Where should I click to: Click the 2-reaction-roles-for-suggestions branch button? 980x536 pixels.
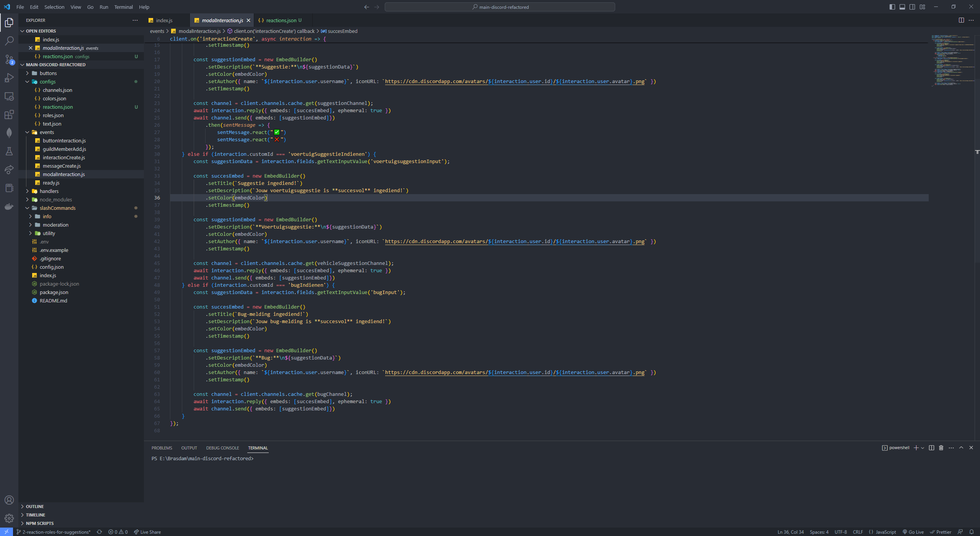[x=54, y=532]
